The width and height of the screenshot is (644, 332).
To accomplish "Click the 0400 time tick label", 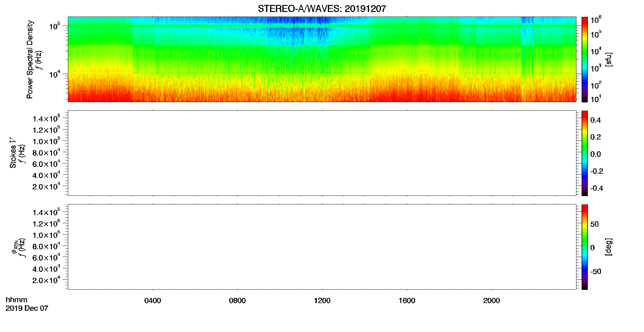I will click(x=153, y=301).
